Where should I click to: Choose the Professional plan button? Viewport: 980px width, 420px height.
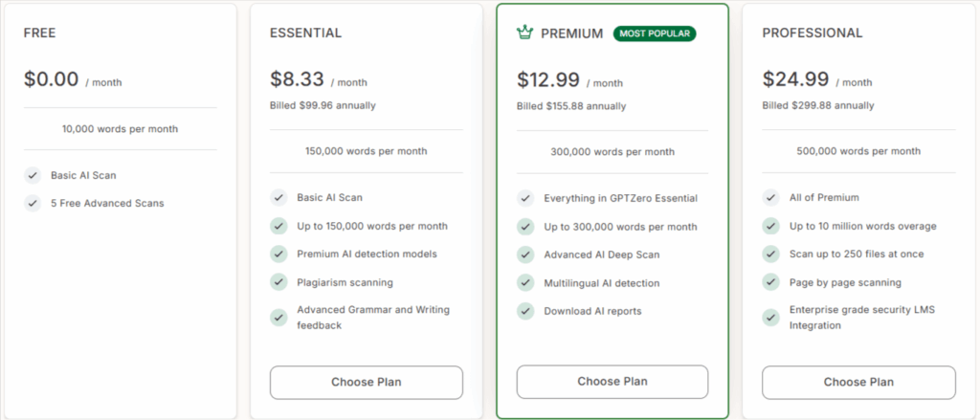(858, 382)
